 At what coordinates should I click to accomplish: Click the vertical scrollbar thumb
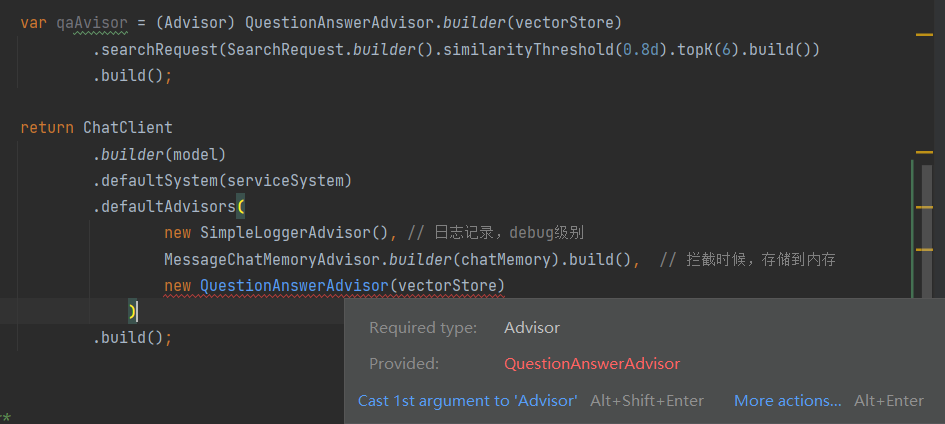click(927, 230)
